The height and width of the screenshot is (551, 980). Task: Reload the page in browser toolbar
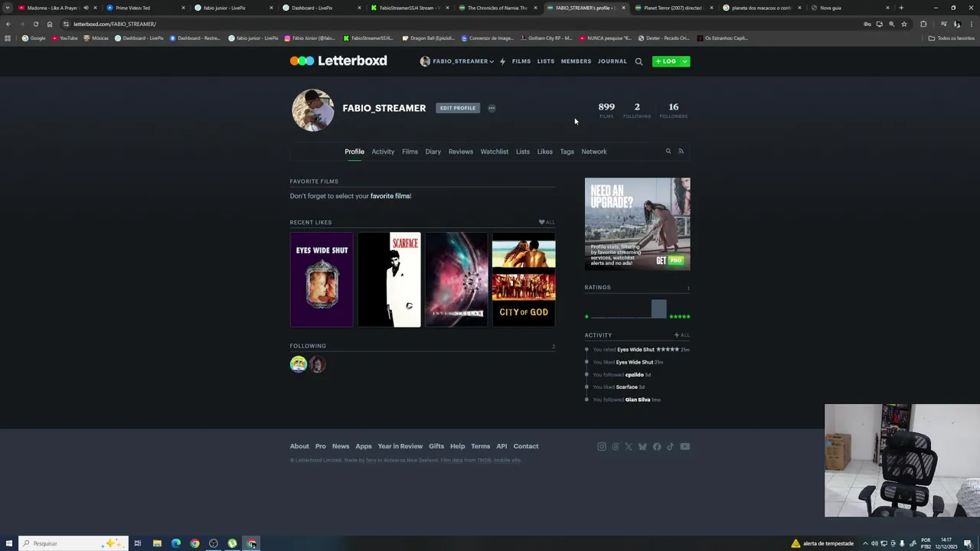(x=35, y=24)
